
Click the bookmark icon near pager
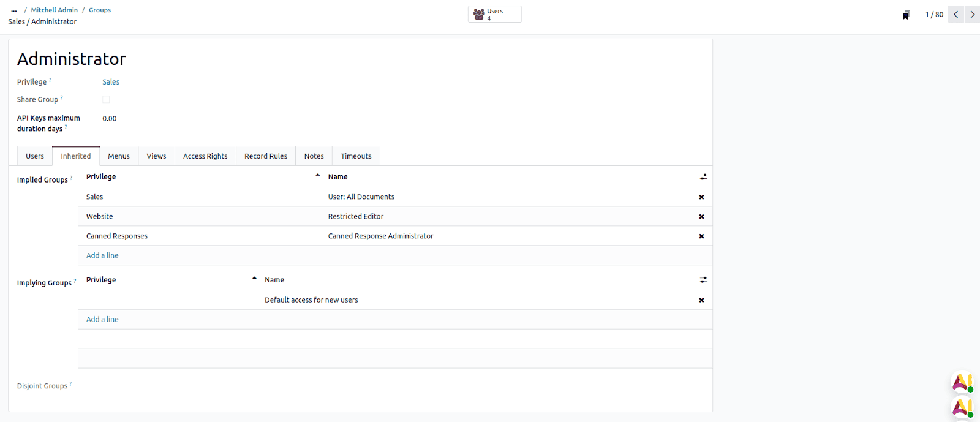[906, 15]
